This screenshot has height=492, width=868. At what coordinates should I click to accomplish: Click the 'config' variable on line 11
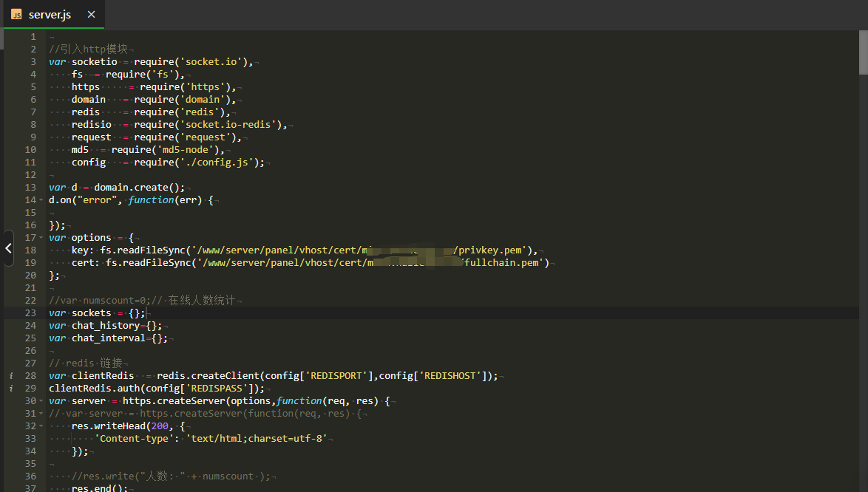coord(89,163)
